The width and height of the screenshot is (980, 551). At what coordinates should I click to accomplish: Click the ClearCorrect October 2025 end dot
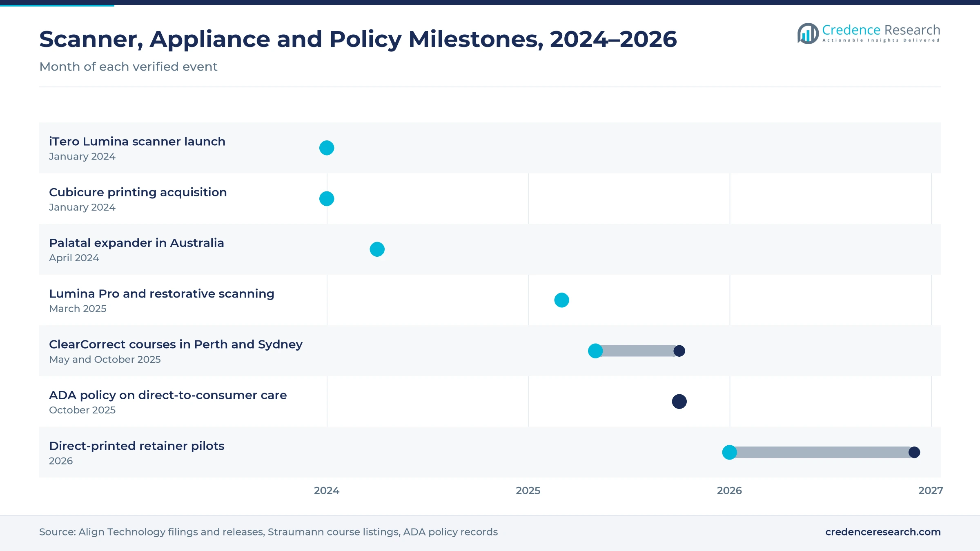(x=679, y=351)
